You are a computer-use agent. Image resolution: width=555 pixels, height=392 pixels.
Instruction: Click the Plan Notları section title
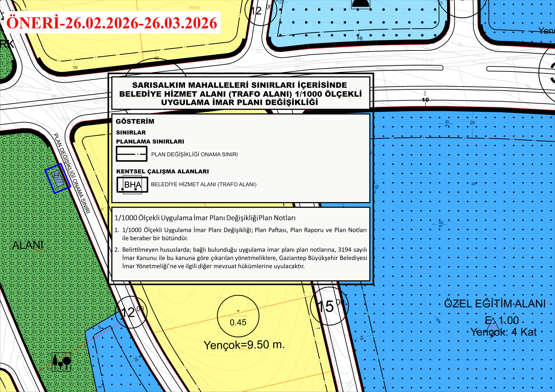tap(205, 218)
